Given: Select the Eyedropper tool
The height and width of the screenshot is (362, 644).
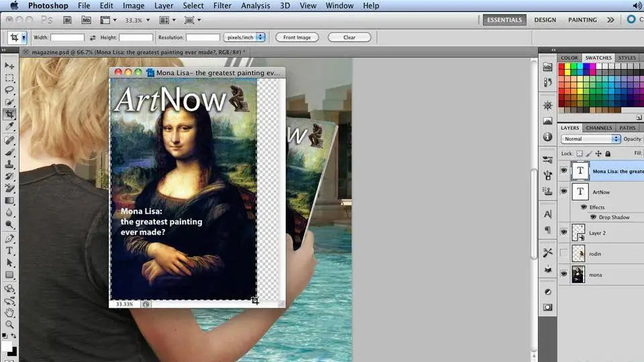Looking at the screenshot, I should [x=9, y=127].
